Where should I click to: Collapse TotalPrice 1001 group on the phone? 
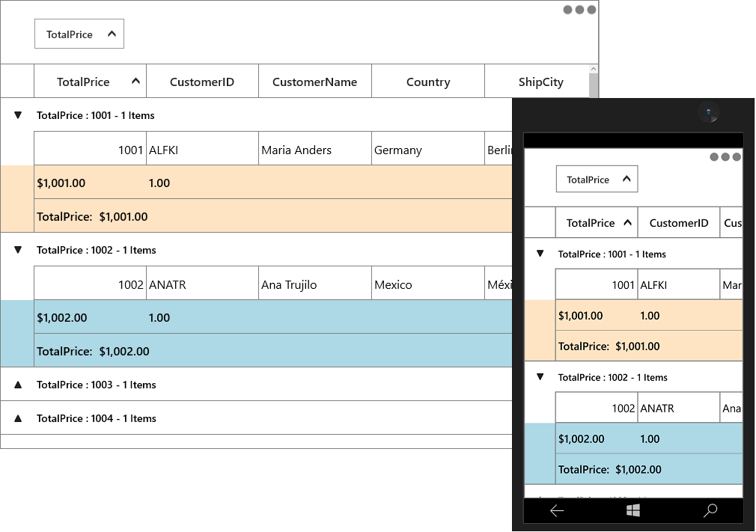point(540,254)
